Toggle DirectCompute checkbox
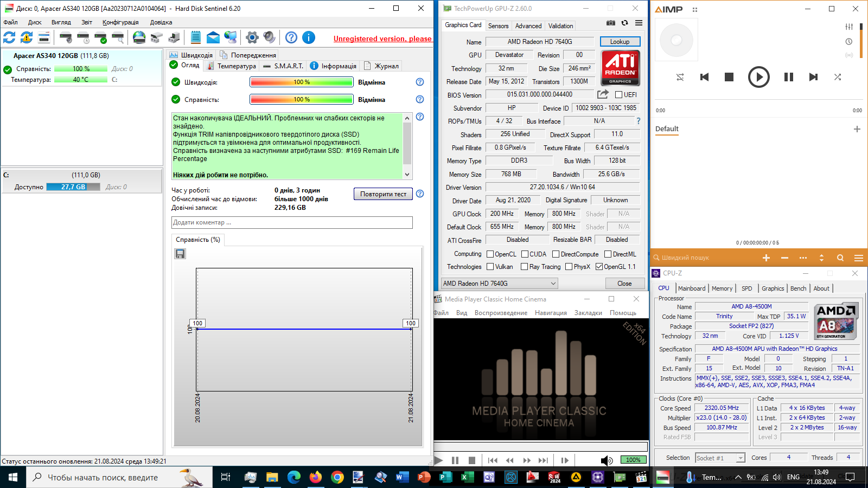This screenshot has height=488, width=868. pyautogui.click(x=556, y=254)
